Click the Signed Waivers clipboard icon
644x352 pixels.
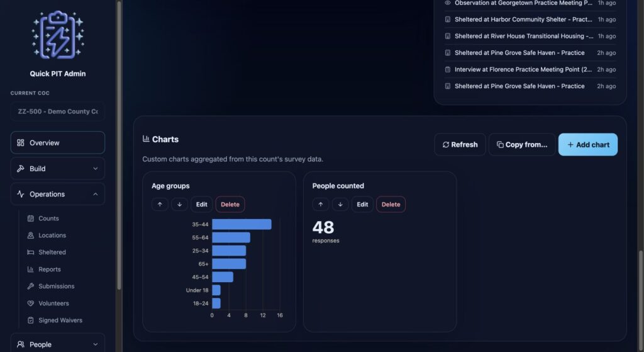click(30, 320)
